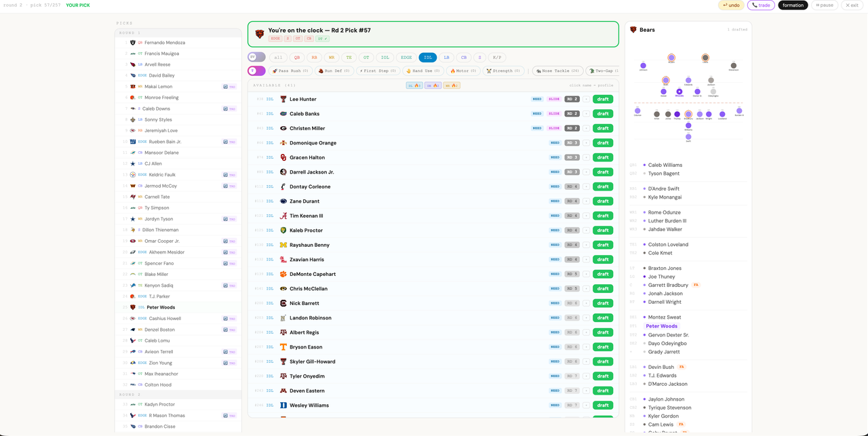Click the Cashius Howell pick row
The image size is (868, 436).
178,319
